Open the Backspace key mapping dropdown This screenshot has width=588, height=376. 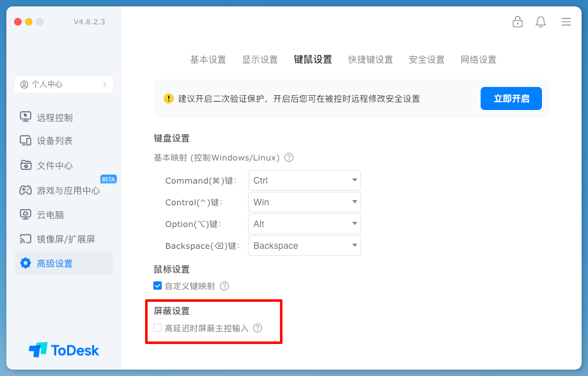(x=304, y=246)
